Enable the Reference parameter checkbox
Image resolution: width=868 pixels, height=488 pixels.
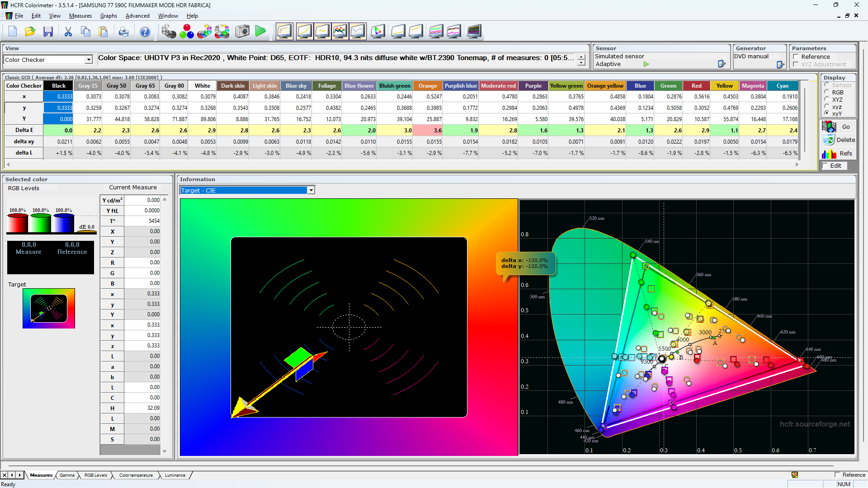point(796,57)
